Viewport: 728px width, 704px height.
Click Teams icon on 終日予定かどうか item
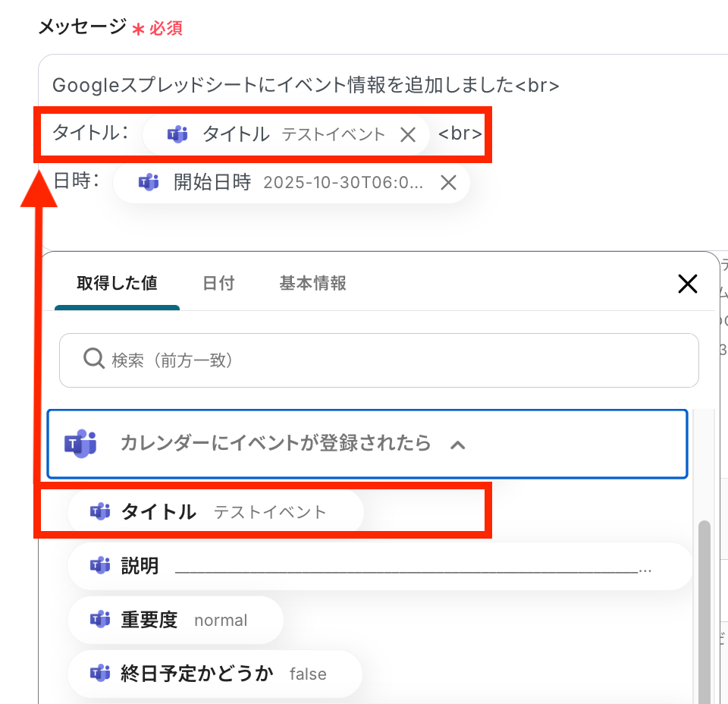tap(100, 674)
